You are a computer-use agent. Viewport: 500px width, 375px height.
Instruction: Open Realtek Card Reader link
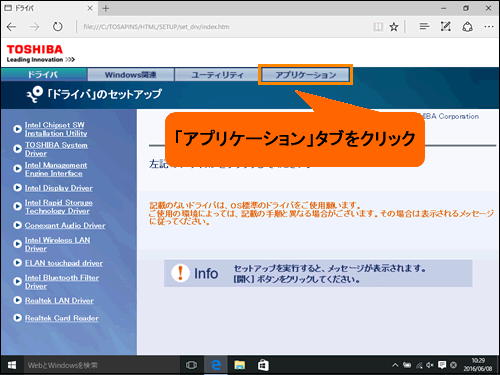point(61,318)
